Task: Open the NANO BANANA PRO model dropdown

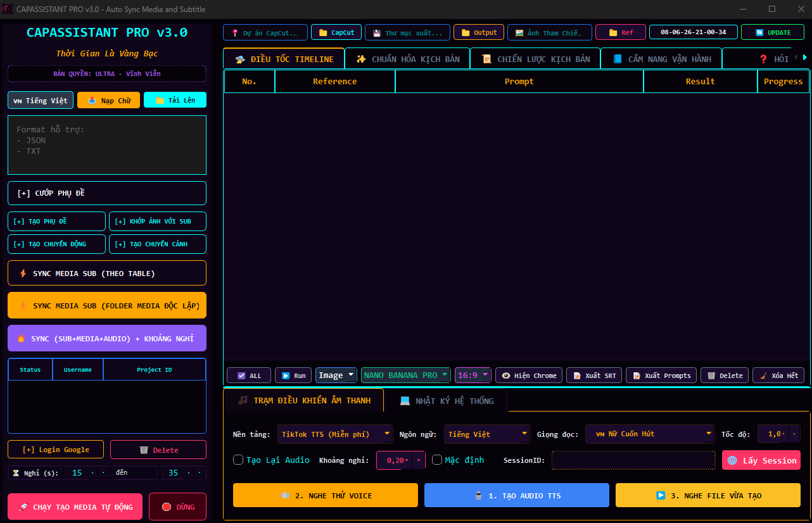Action: tap(406, 375)
